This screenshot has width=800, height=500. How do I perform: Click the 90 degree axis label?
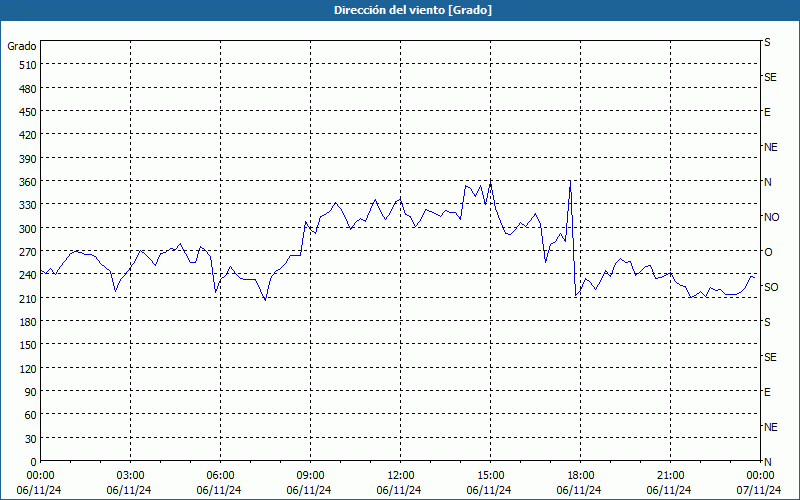(31, 392)
